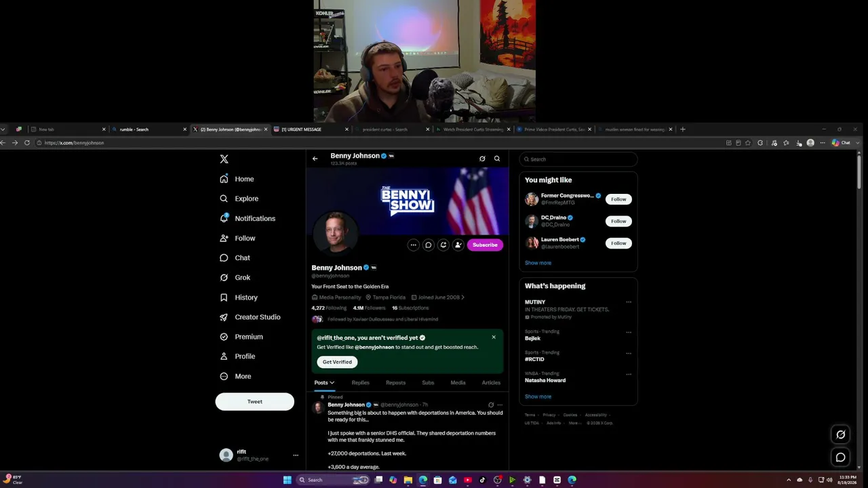Turn on post notifications with bell-plus button
Screen dimensions: 868x488
tap(443, 245)
